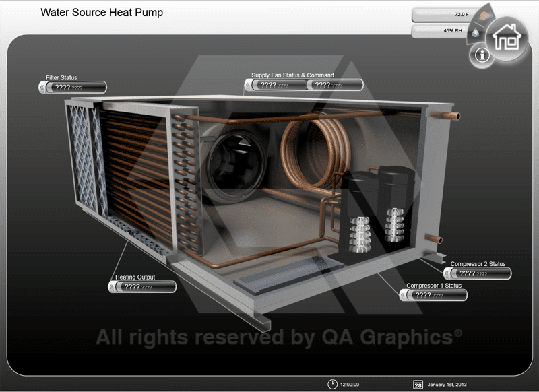Expand the Heating Output chevron arrows
The width and height of the screenshot is (539, 392).
(x=111, y=286)
